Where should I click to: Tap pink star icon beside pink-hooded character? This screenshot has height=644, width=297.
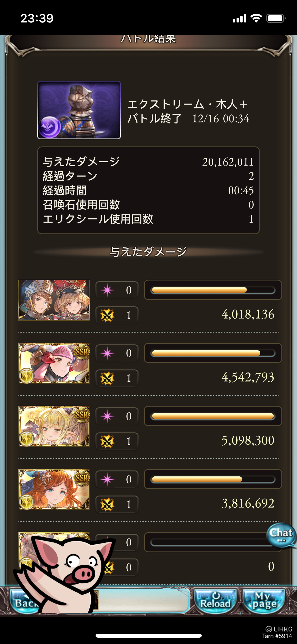click(107, 353)
